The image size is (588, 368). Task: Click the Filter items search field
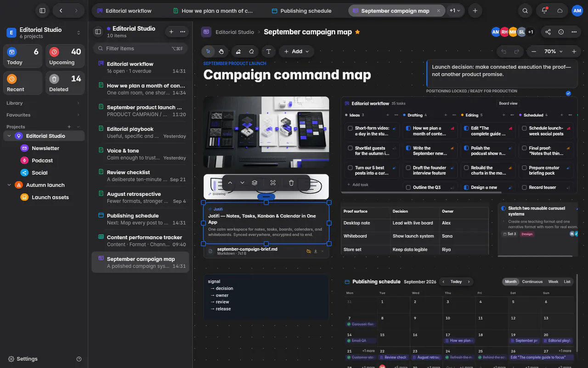[140, 48]
